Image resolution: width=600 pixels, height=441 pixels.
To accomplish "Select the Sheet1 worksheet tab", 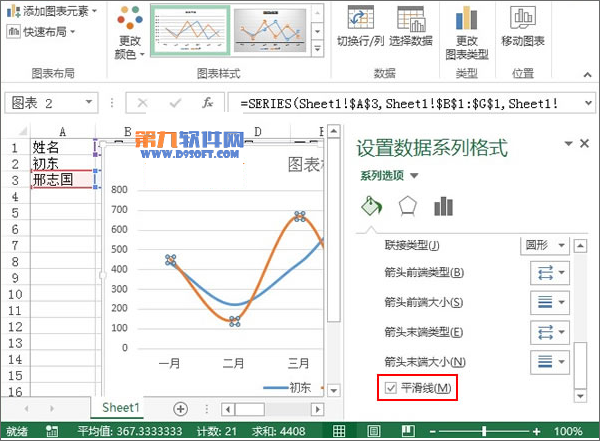I will pyautogui.click(x=121, y=408).
